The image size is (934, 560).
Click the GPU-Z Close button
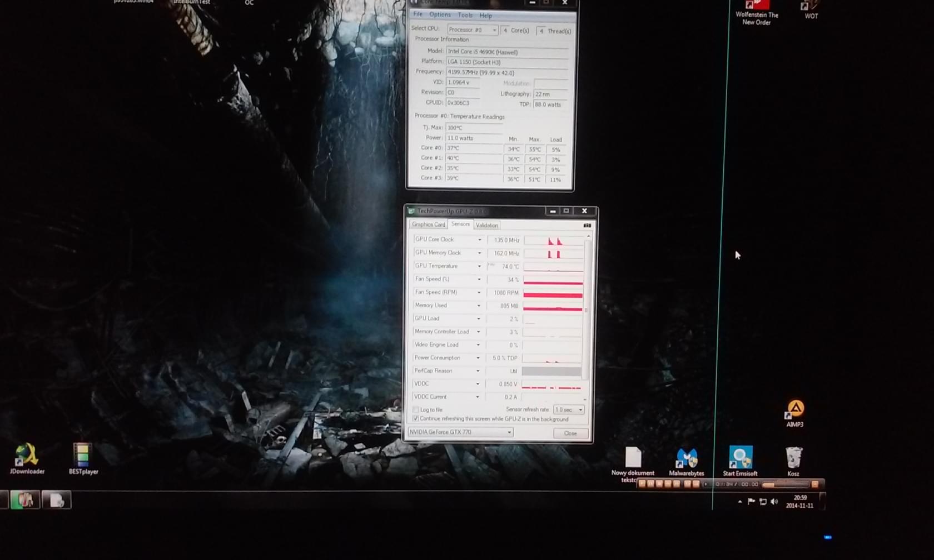570,433
